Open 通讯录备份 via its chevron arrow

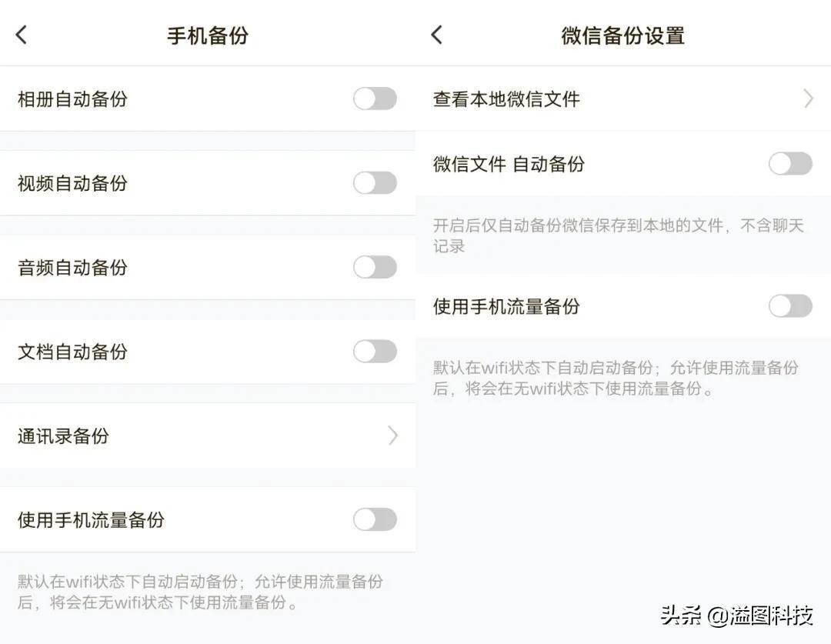(392, 435)
